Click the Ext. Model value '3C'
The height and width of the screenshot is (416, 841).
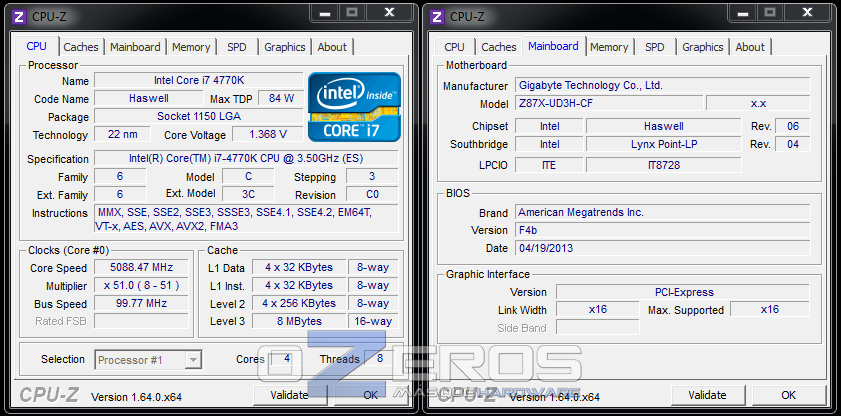[248, 194]
